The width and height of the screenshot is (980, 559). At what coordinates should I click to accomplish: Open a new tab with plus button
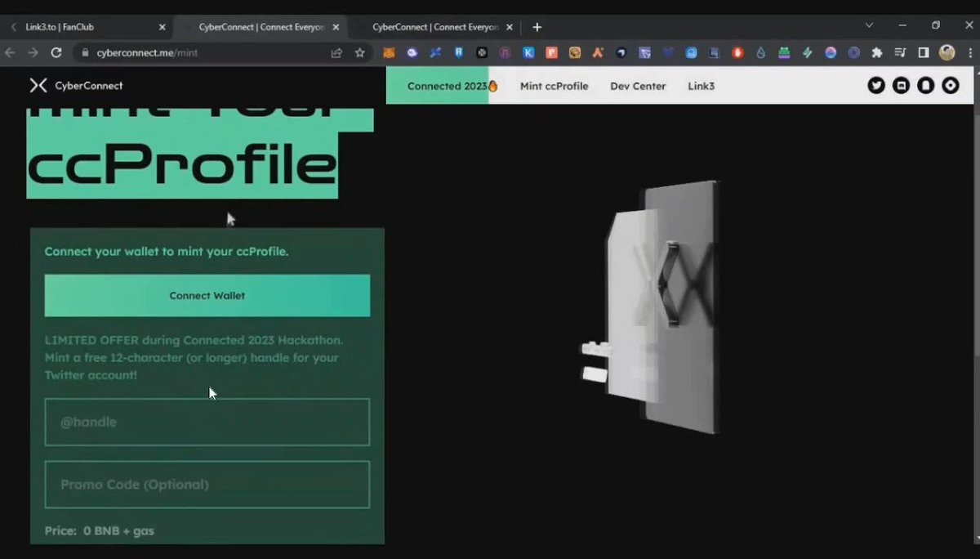point(537,27)
